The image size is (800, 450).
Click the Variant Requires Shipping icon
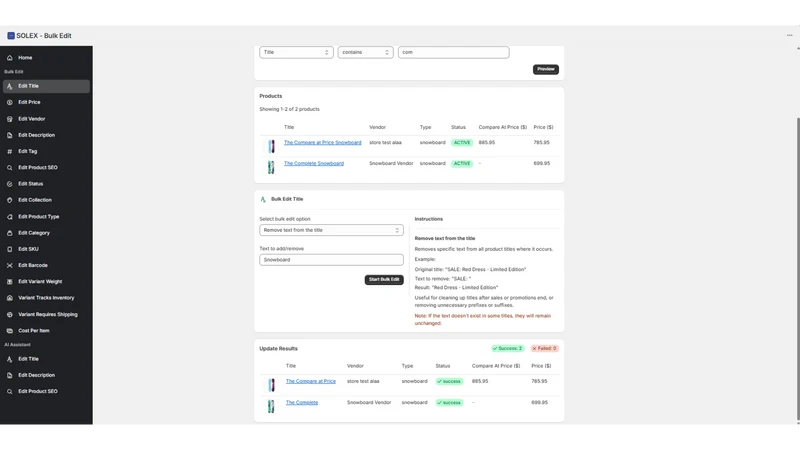(10, 314)
